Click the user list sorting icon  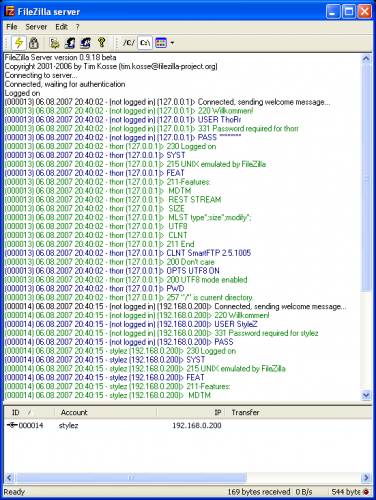(161, 43)
